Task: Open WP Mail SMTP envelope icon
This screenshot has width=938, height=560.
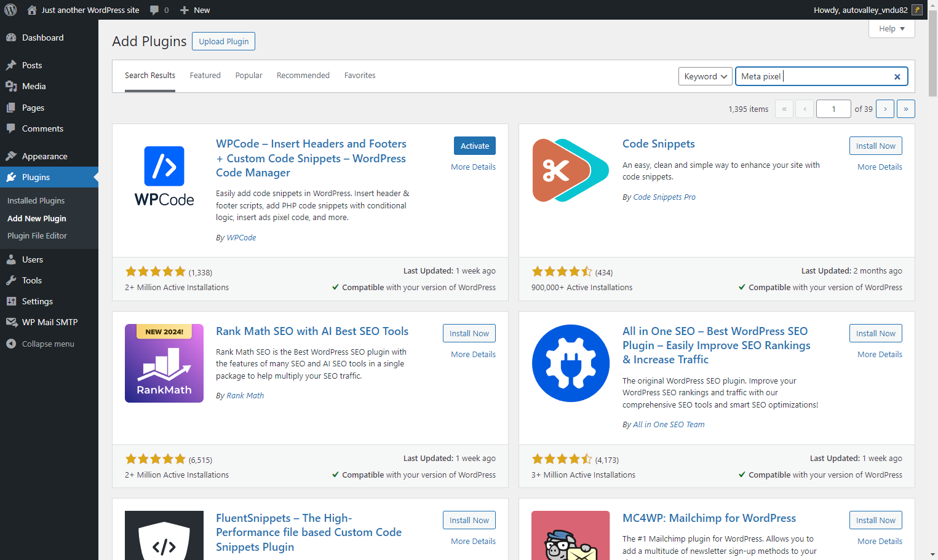Action: (x=11, y=322)
